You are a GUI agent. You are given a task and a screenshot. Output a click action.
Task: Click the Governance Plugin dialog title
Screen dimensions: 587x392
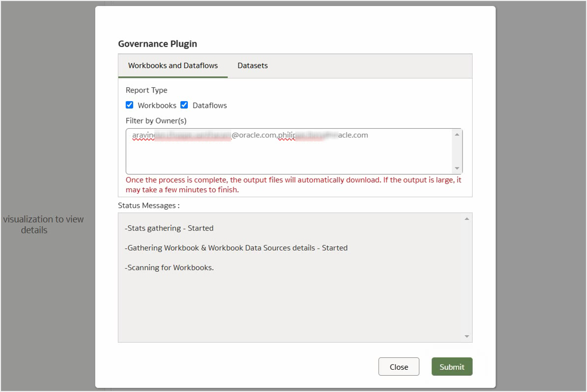click(x=156, y=43)
